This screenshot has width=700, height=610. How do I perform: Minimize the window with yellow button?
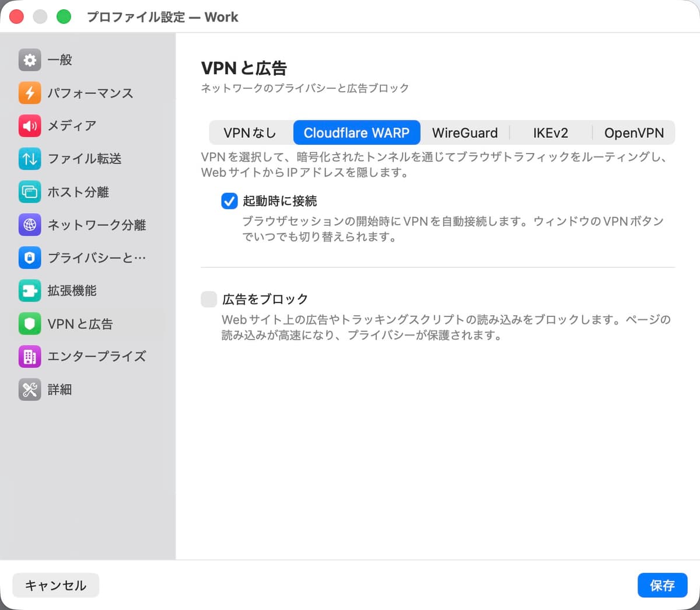(x=40, y=16)
